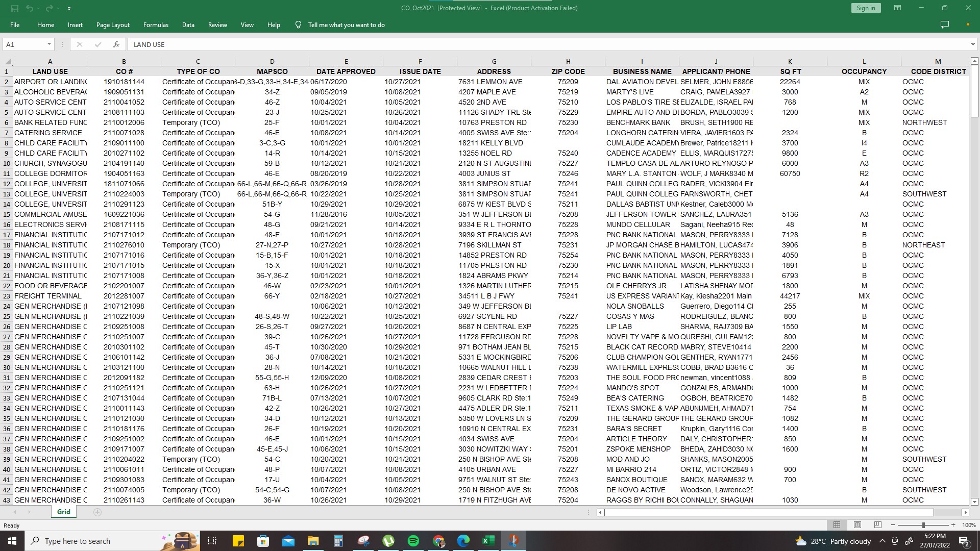The height and width of the screenshot is (551, 980).
Task: Switch to the Home tab
Action: (45, 24)
